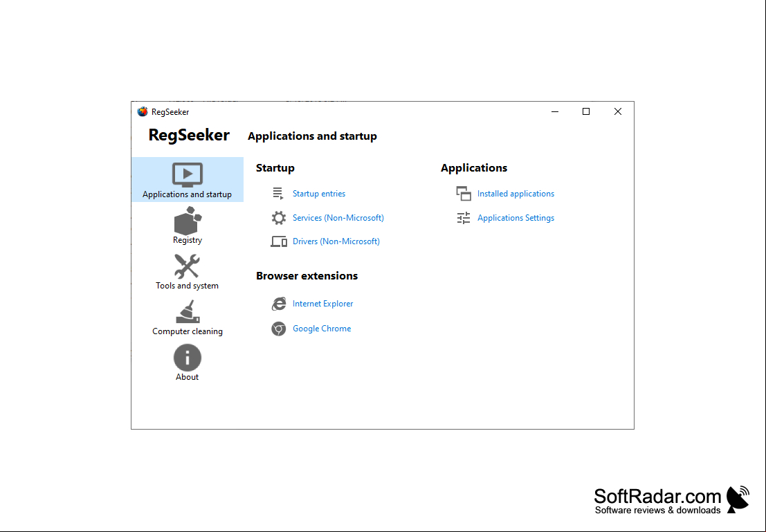Click the Startup entries list icon

pos(278,194)
